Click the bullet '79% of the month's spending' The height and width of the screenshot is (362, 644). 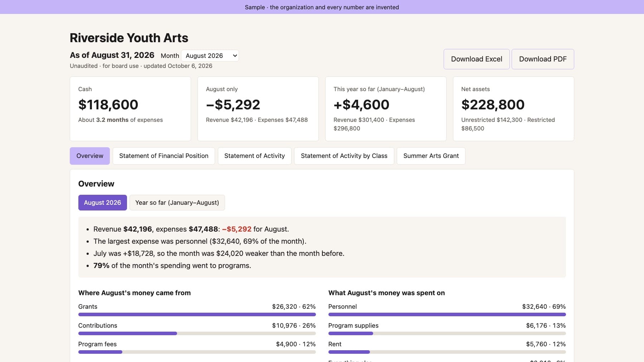point(172,266)
